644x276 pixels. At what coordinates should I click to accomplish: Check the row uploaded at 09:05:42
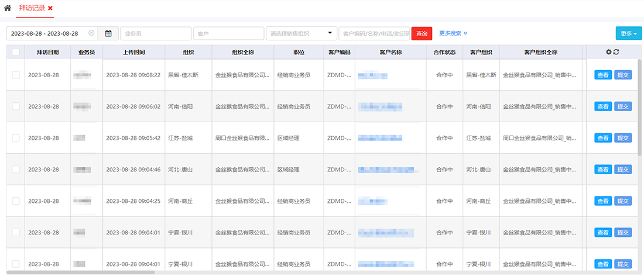(16, 138)
